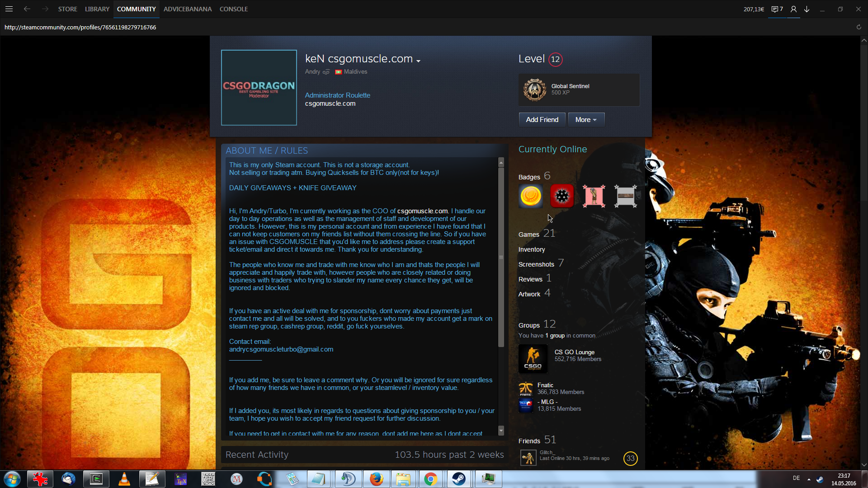The width and height of the screenshot is (868, 488).
Task: Click the friend level 33 badge
Action: [x=630, y=458]
